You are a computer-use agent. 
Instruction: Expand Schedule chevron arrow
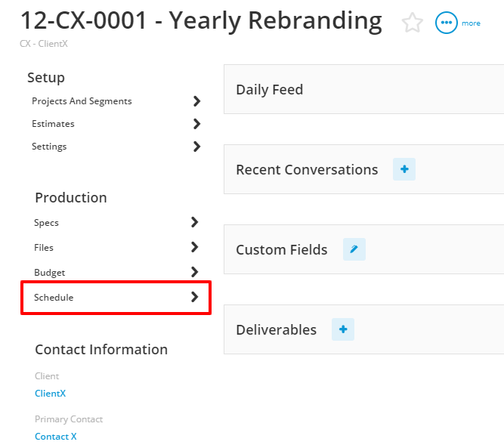point(194,297)
